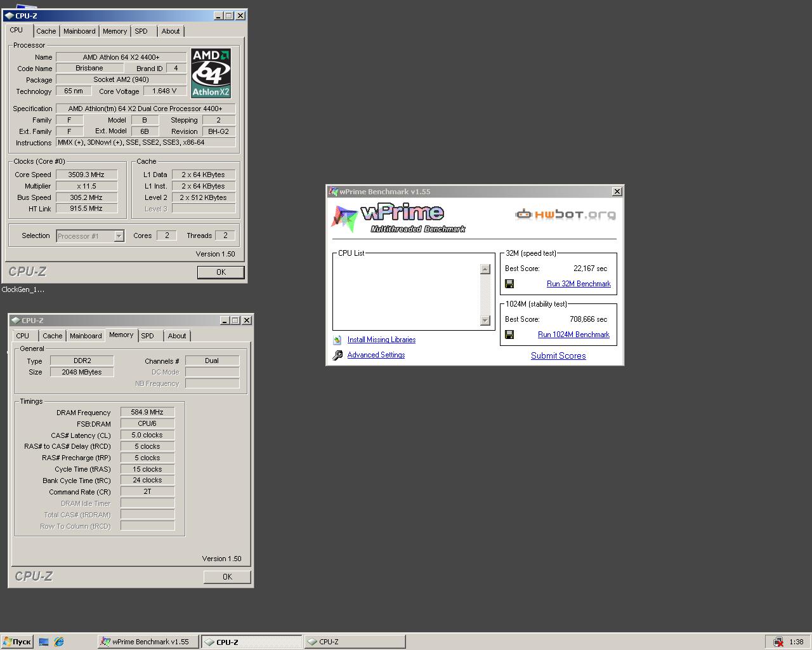Click OK in the top CPU-Z window
This screenshot has height=650, width=812.
pos(221,272)
